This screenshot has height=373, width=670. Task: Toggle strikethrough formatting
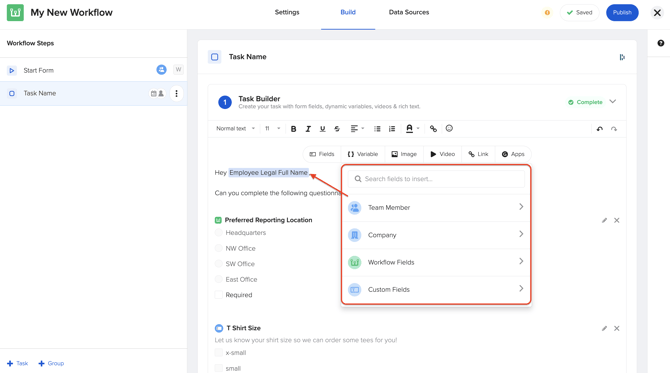[x=337, y=129]
